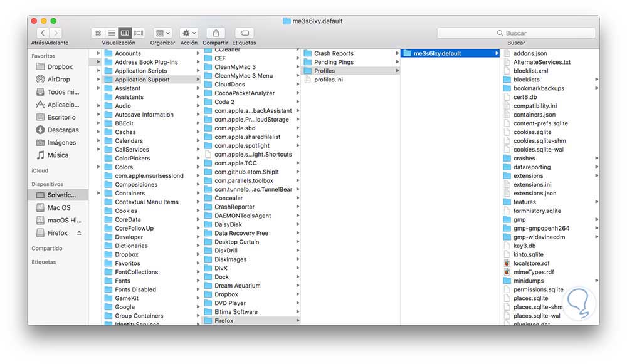Select the Firefox folder in Application Support
627x364 pixels.
point(251,320)
